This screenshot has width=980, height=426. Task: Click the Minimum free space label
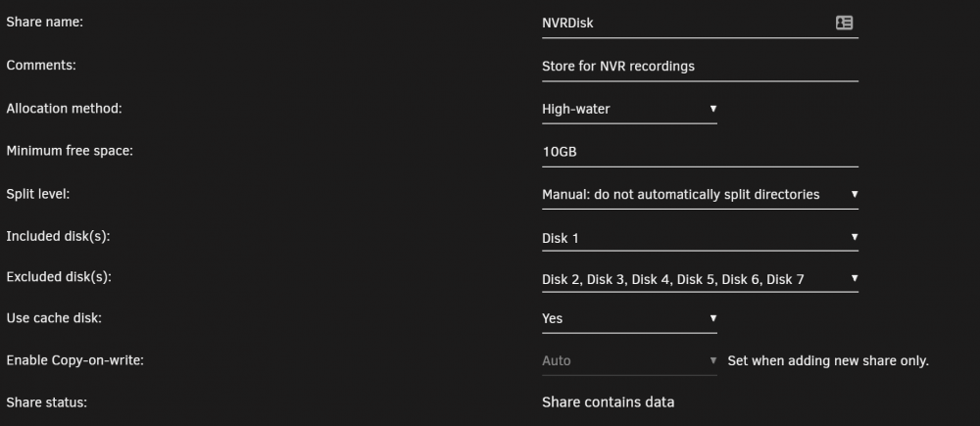70,151
